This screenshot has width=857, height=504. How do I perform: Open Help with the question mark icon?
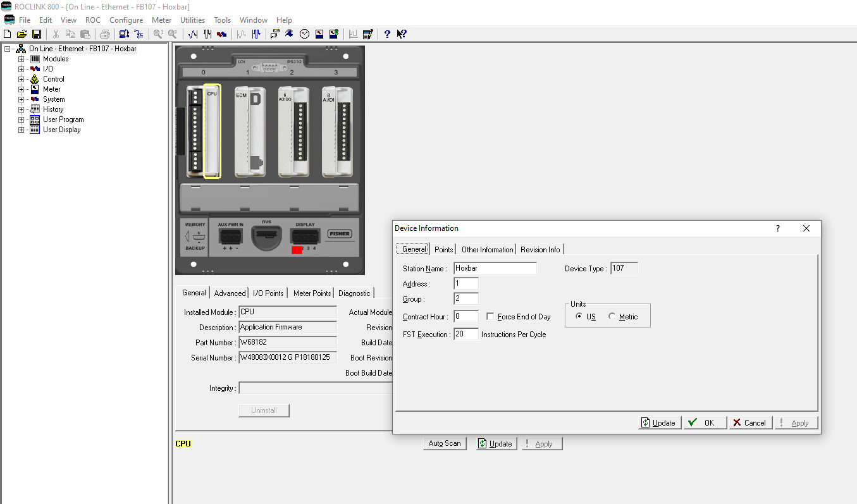click(386, 34)
